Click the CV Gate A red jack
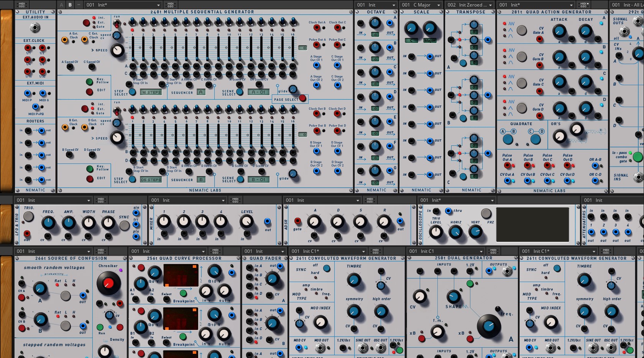 click(x=539, y=40)
